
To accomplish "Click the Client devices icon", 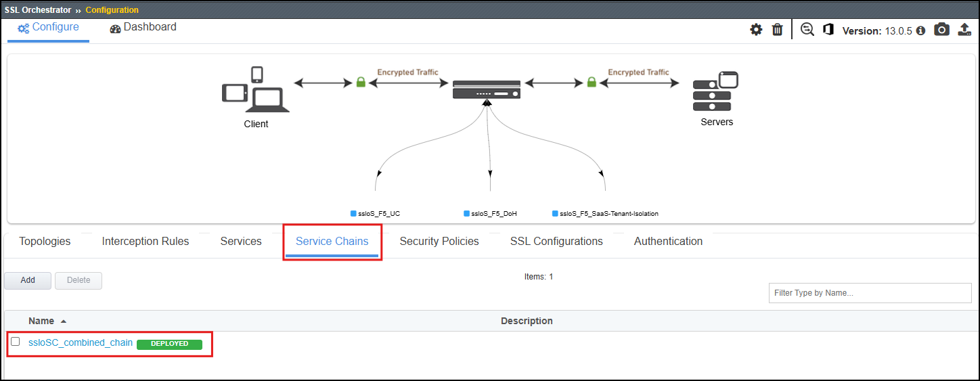I will [x=256, y=89].
